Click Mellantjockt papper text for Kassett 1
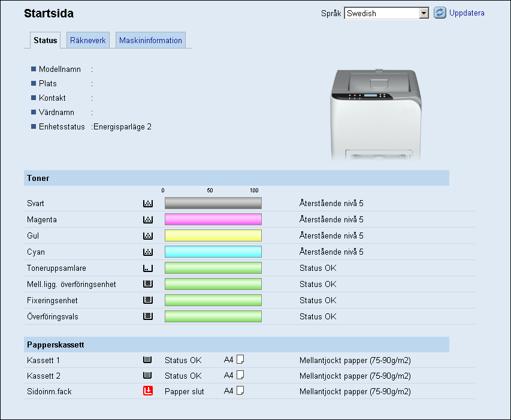The width and height of the screenshot is (511, 420). (x=355, y=360)
